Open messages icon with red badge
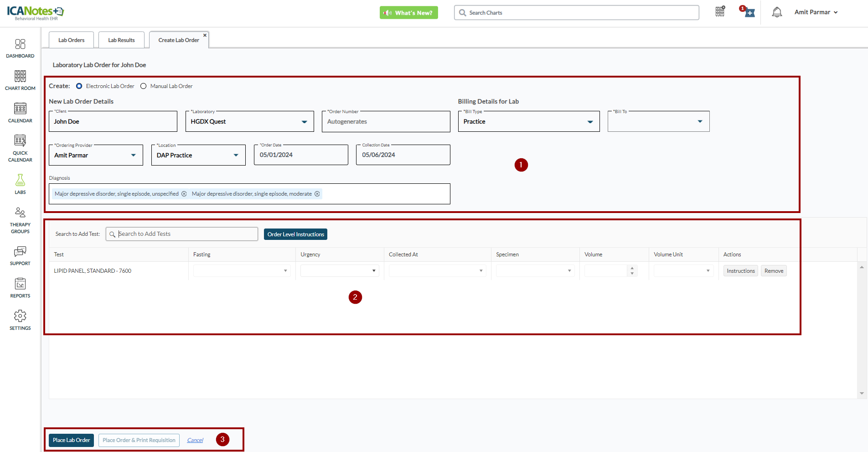The image size is (868, 452). pos(749,13)
